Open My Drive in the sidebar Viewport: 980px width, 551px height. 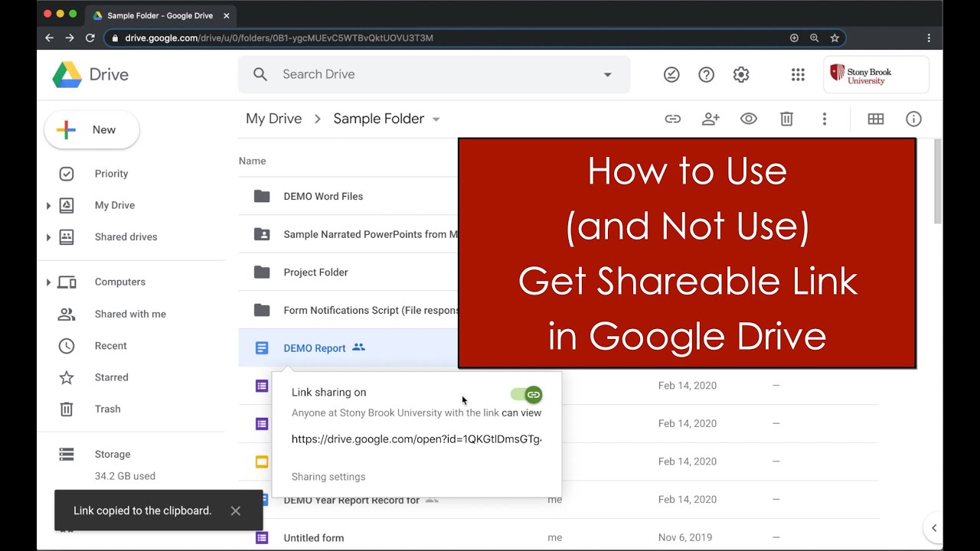click(x=115, y=205)
